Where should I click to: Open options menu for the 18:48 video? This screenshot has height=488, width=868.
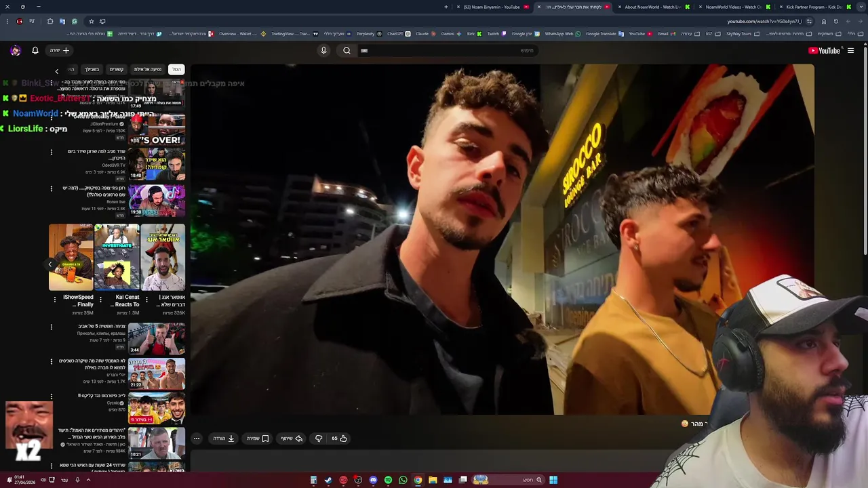click(51, 152)
